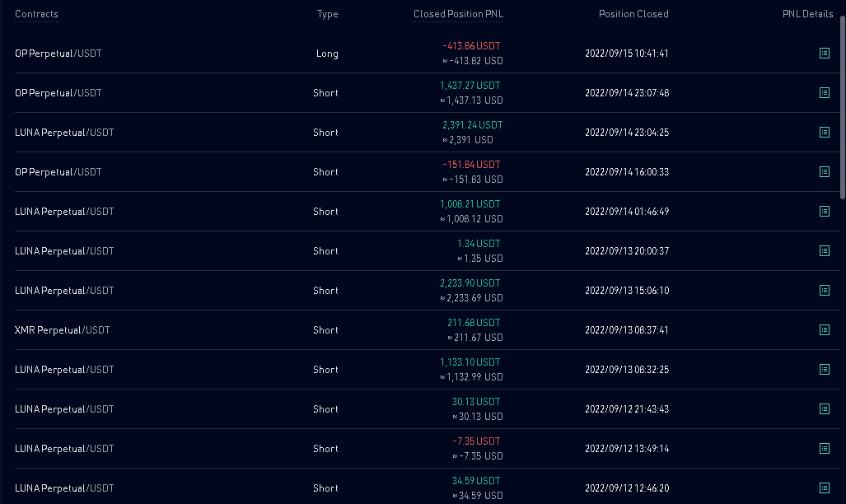
Task: View PNL details for LUNA short closed 01:46:49
Action: [x=825, y=211]
